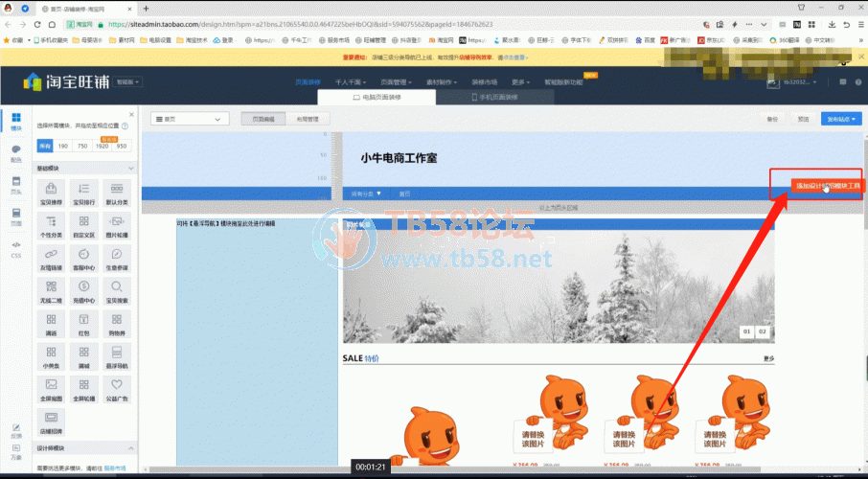Expand the 更多 menu
This screenshot has height=479, width=868.
tap(520, 82)
